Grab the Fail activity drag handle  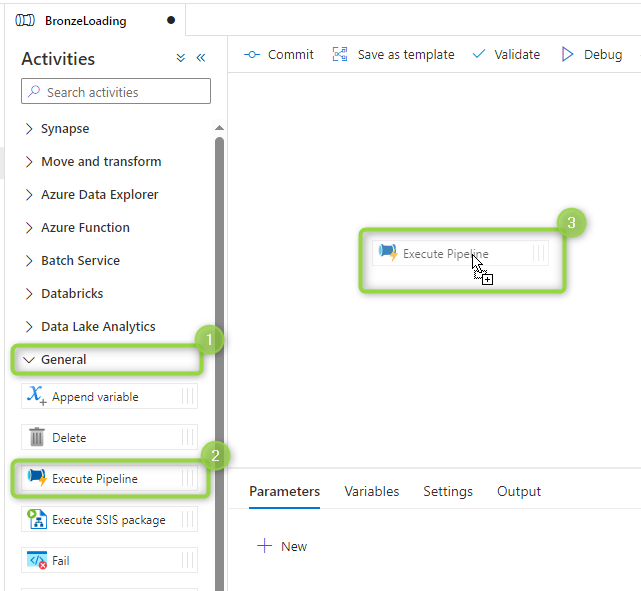coord(188,560)
